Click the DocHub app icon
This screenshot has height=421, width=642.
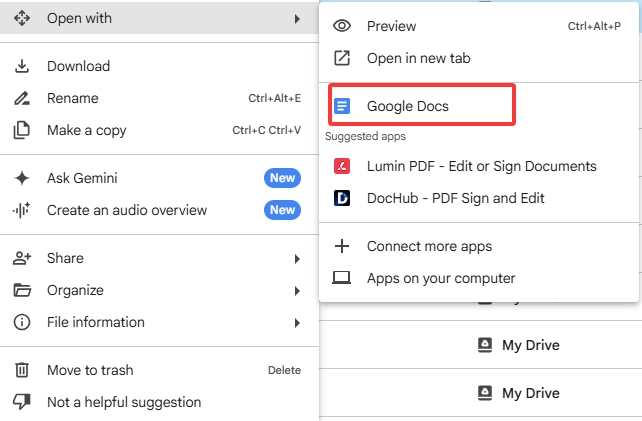tap(342, 198)
